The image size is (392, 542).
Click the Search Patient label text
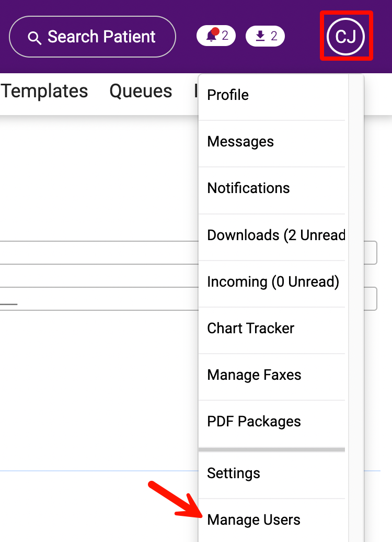coord(101,37)
